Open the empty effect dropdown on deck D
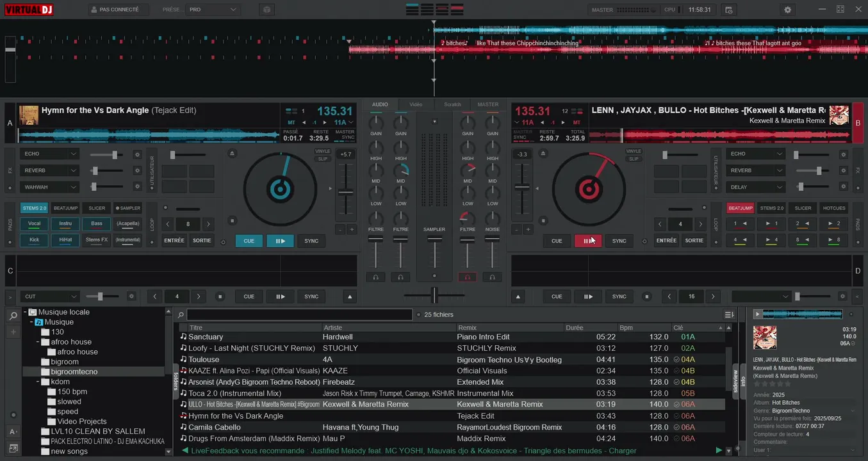This screenshot has width=868, height=461. (761, 296)
